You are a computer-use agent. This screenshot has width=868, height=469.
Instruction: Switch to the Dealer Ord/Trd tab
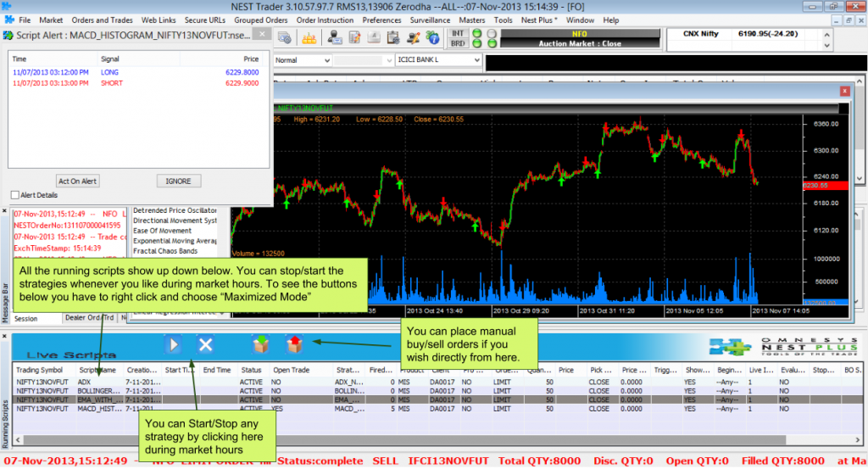pyautogui.click(x=89, y=319)
